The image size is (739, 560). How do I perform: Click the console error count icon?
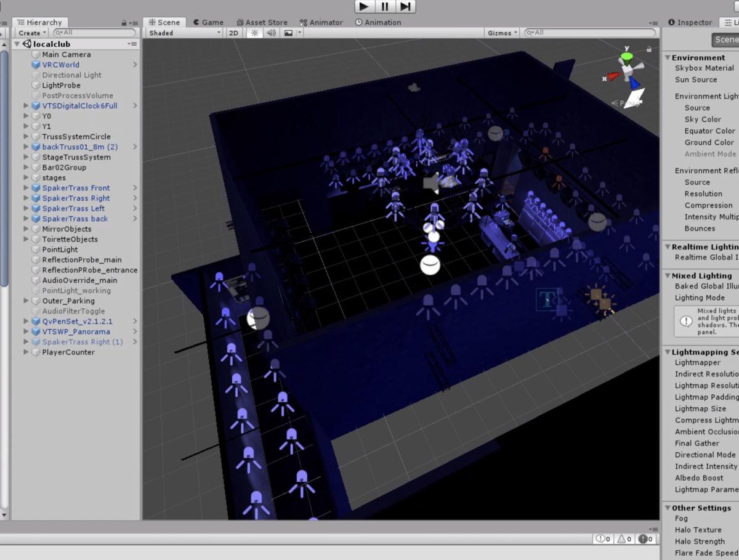645,539
